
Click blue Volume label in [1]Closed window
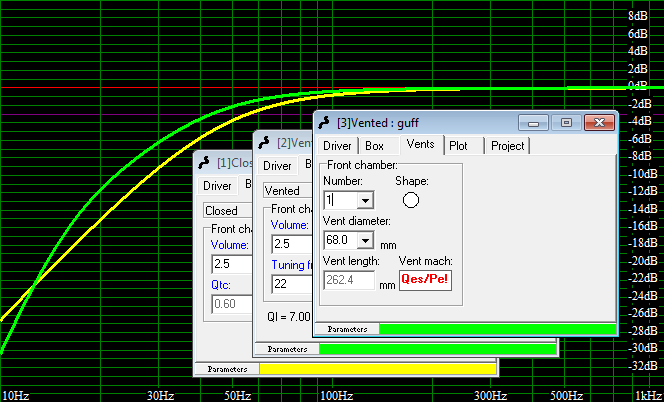coord(230,245)
